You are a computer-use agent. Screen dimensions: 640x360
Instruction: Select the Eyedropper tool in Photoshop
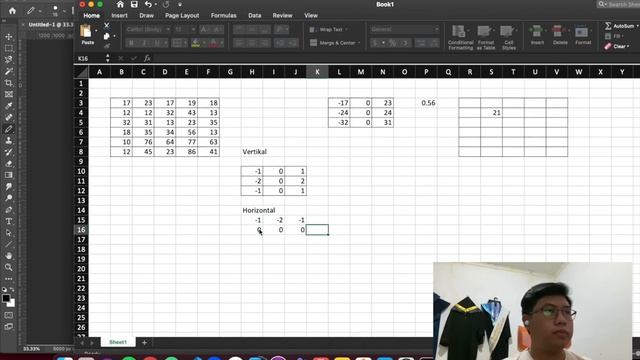click(9, 106)
